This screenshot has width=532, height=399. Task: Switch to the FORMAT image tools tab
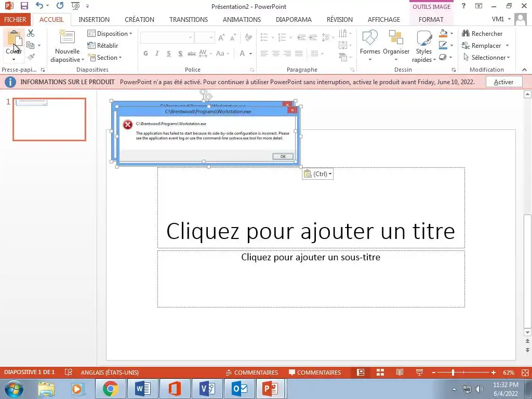tap(431, 19)
